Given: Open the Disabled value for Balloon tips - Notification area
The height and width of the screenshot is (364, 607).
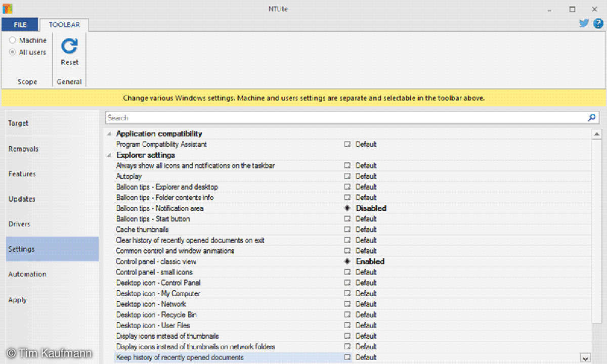Looking at the screenshot, I should 371,208.
